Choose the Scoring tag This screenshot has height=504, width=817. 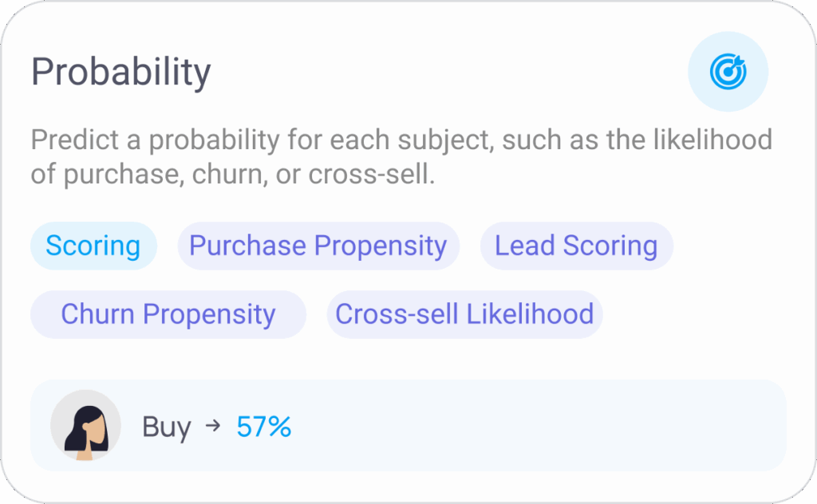click(93, 246)
